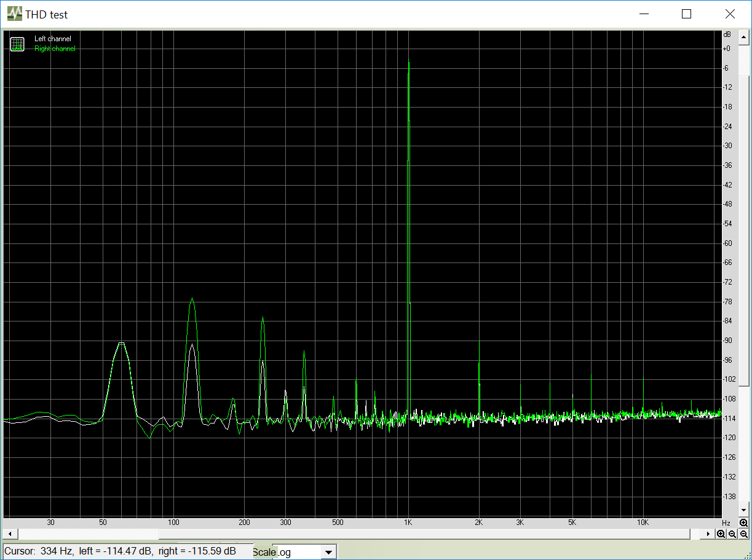Click the graph legend grid icon
This screenshot has width=752, height=560.
pyautogui.click(x=17, y=44)
